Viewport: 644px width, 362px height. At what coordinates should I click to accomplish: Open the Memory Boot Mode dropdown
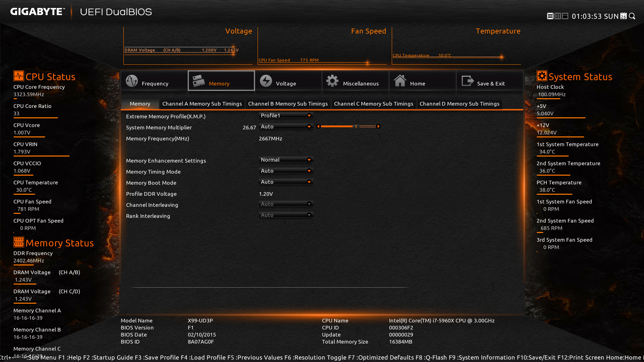[x=286, y=182]
